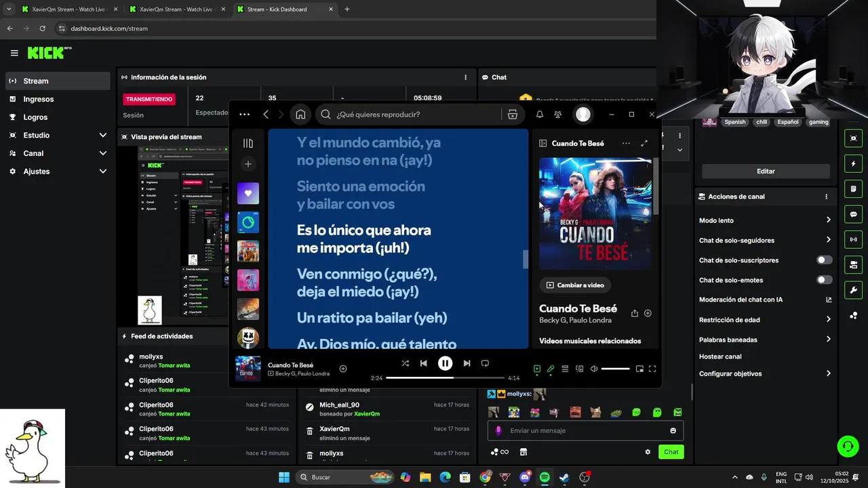Toggle the lightning bolt widget button
The height and width of the screenshot is (488, 868).
pos(853,163)
